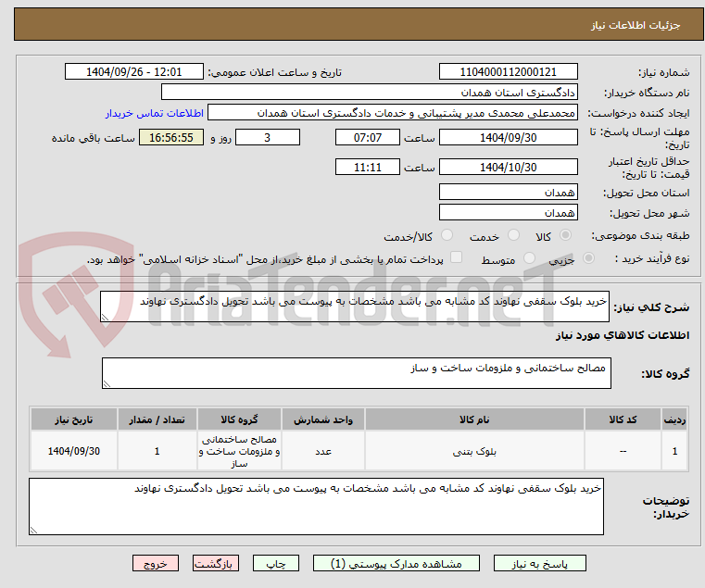The image size is (705, 588).
Task: Click the خروج exit button
Action: point(156,563)
